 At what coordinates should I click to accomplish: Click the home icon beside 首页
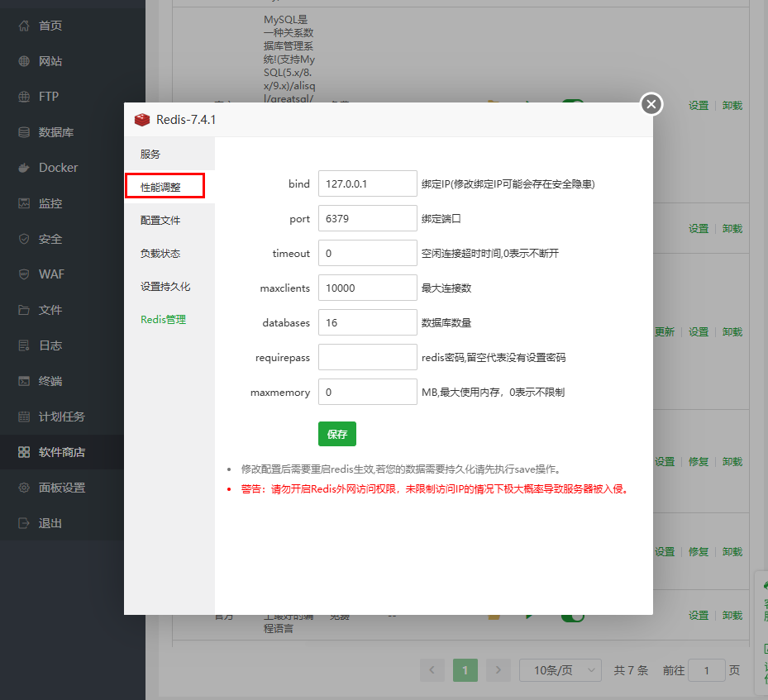tap(24, 26)
